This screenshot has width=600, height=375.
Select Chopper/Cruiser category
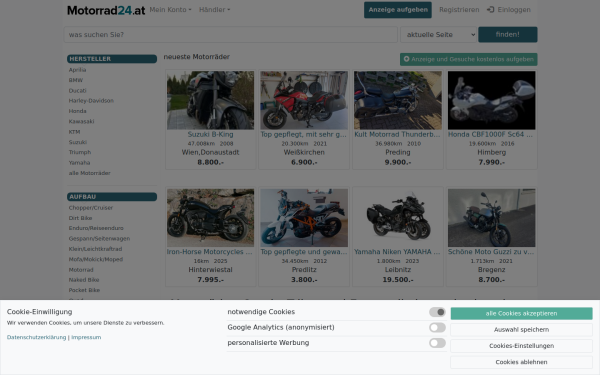coord(91,208)
